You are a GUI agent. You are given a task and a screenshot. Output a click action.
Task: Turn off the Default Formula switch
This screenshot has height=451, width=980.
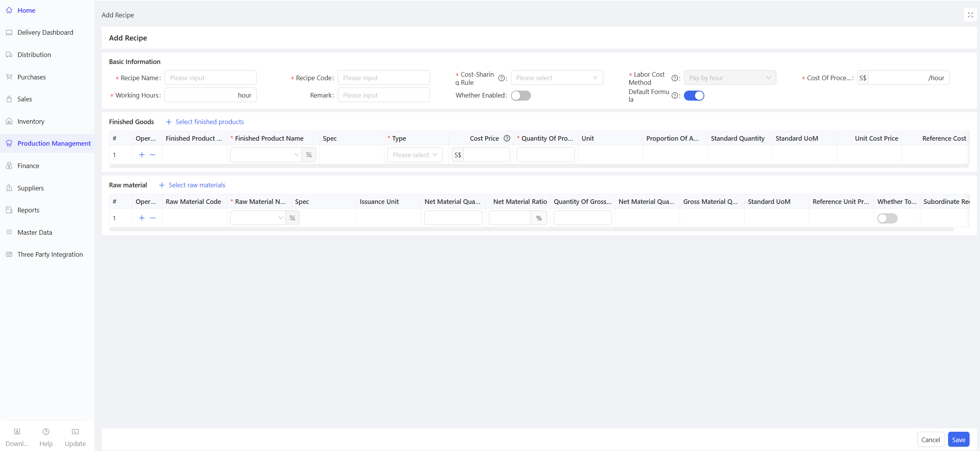click(x=694, y=96)
